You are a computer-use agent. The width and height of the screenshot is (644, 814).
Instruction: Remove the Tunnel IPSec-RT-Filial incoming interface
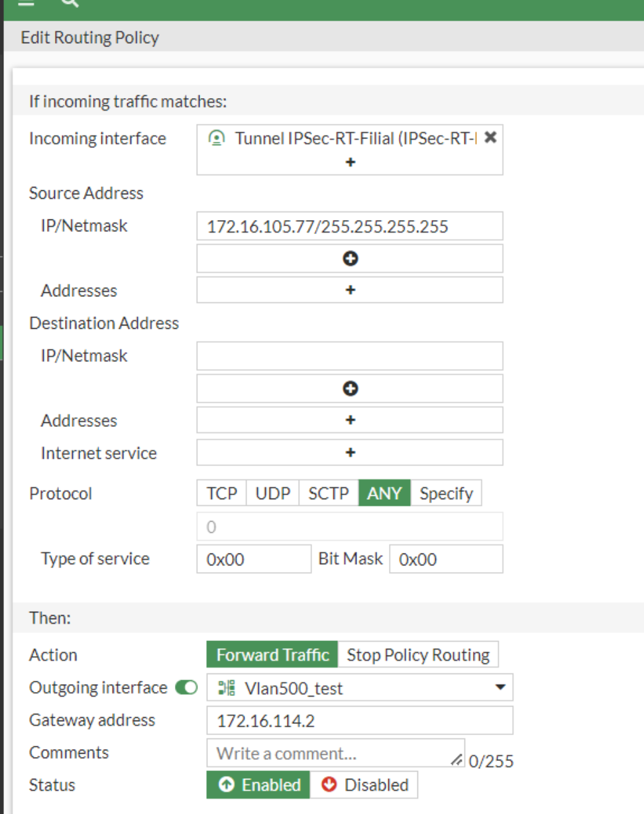tap(490, 137)
